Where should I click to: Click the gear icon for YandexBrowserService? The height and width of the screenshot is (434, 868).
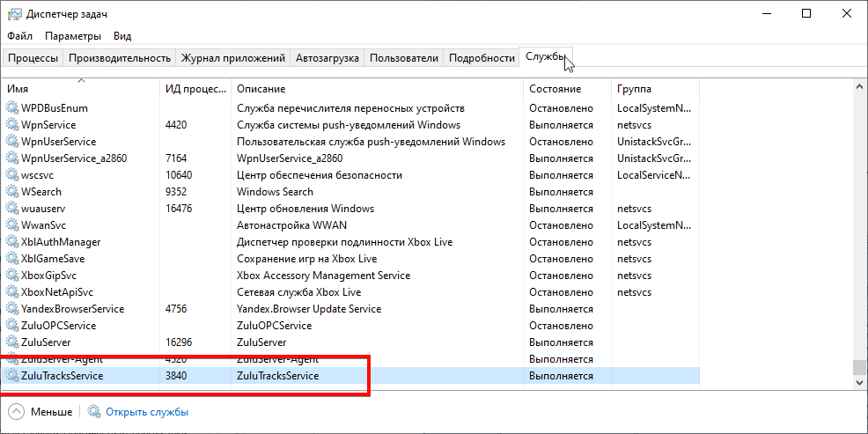point(12,309)
